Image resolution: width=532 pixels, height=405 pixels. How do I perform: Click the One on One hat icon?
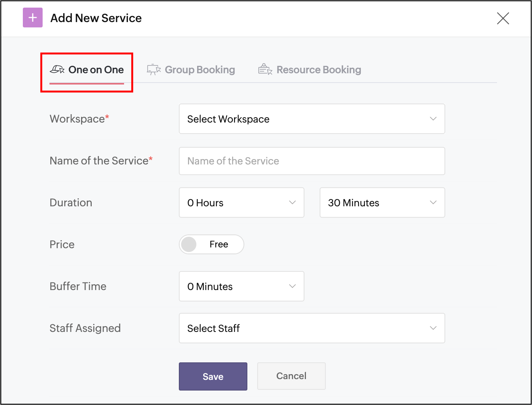(57, 69)
